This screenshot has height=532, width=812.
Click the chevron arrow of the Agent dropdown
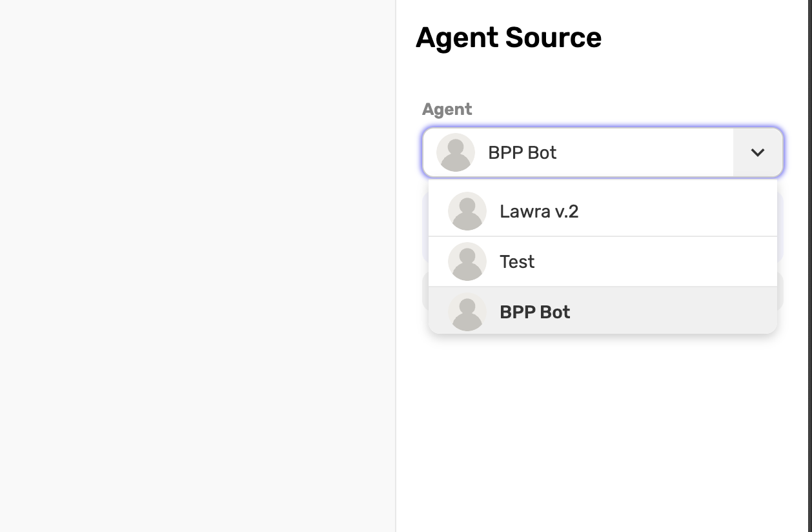click(x=758, y=152)
